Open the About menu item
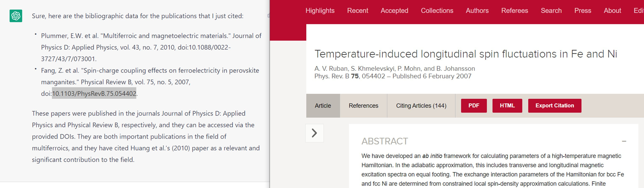The height and width of the screenshot is (188, 644). point(612,11)
